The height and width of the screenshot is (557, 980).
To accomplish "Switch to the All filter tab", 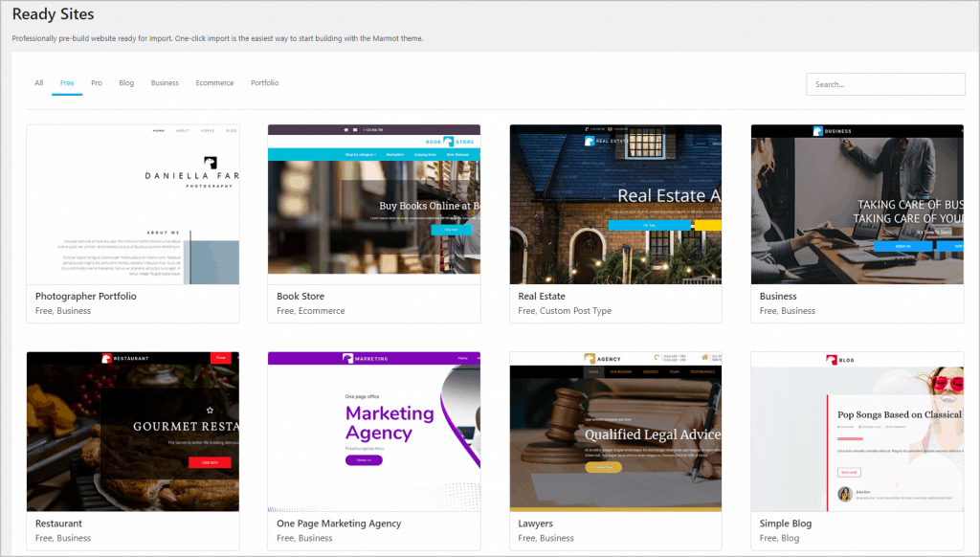I will coord(39,83).
